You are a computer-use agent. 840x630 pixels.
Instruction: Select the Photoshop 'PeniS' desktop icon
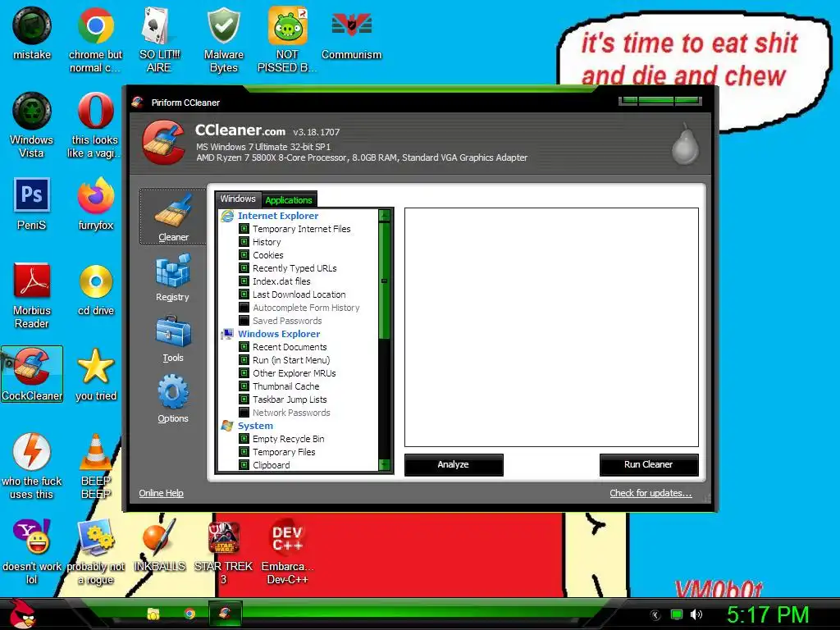32,195
